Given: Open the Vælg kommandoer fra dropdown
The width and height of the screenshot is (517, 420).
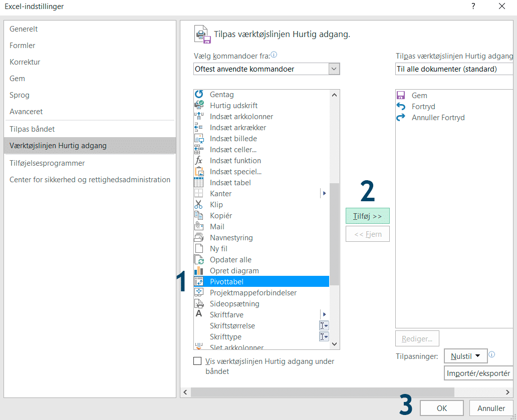Looking at the screenshot, I should 334,69.
